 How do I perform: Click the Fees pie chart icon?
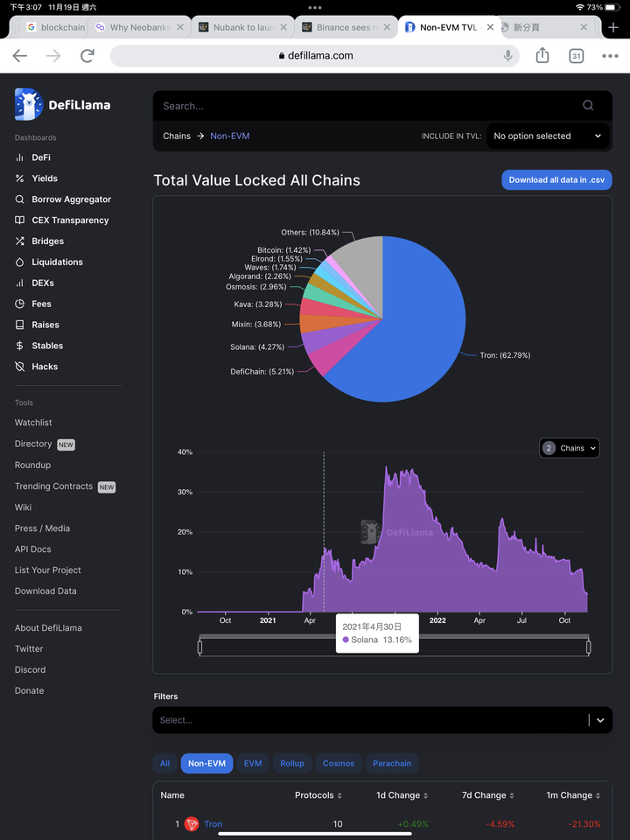pos(20,304)
